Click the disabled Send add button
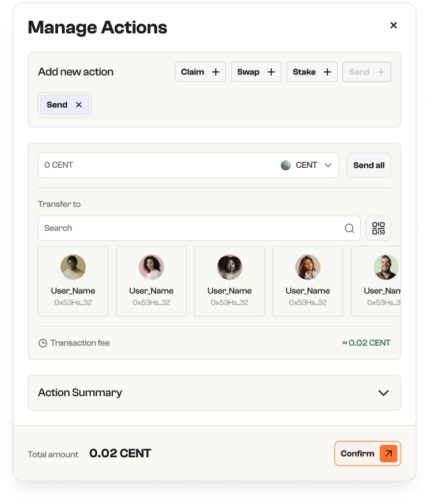 [367, 72]
